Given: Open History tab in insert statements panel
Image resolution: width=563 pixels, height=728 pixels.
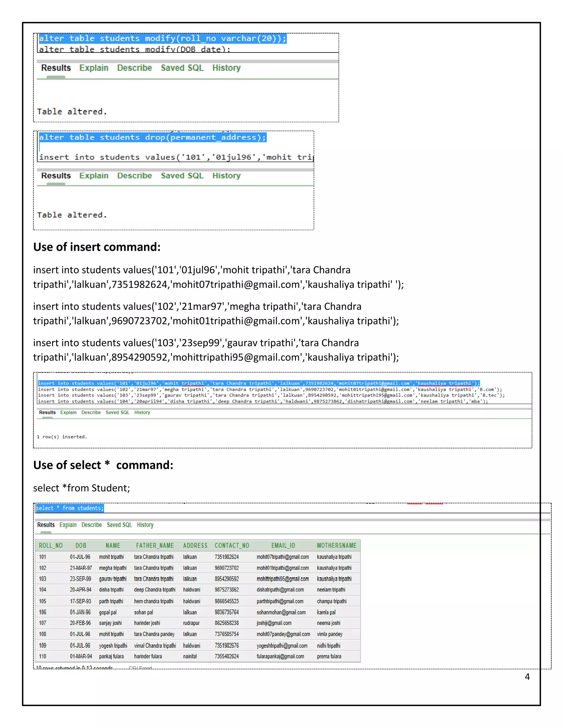Looking at the screenshot, I should point(142,412).
